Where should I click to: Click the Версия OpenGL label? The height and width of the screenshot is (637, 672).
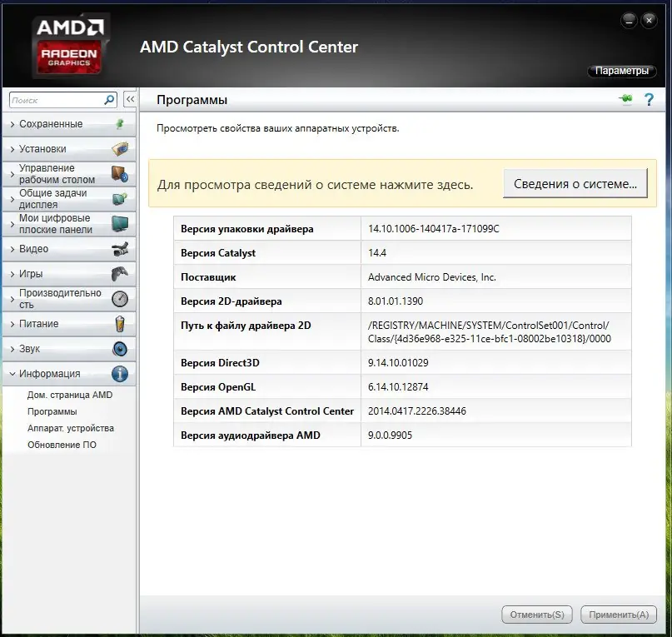pyautogui.click(x=218, y=387)
